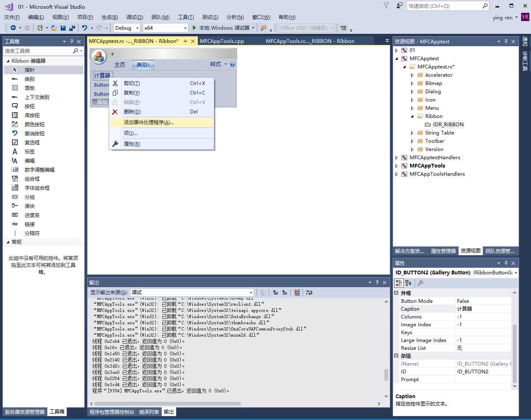Select the 库按钮 gallery button tool

coord(43,115)
